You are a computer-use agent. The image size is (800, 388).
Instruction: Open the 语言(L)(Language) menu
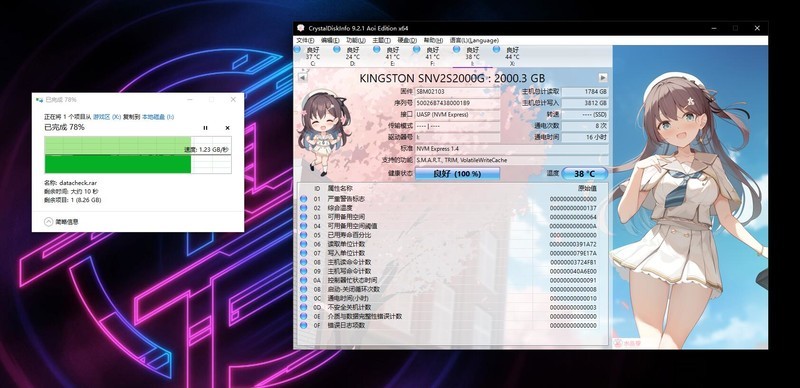click(474, 40)
